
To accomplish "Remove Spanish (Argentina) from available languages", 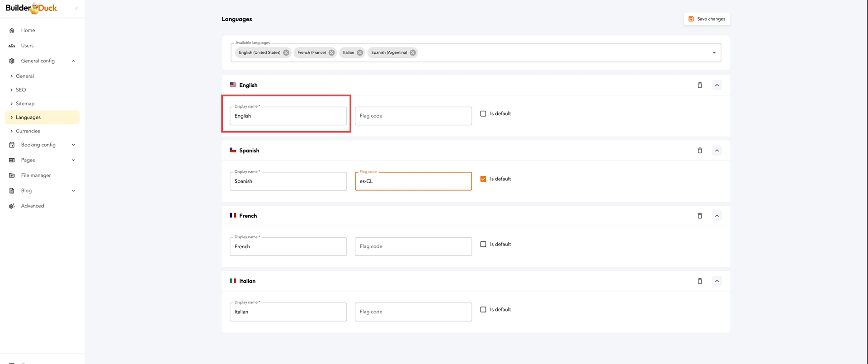I will coord(413,52).
